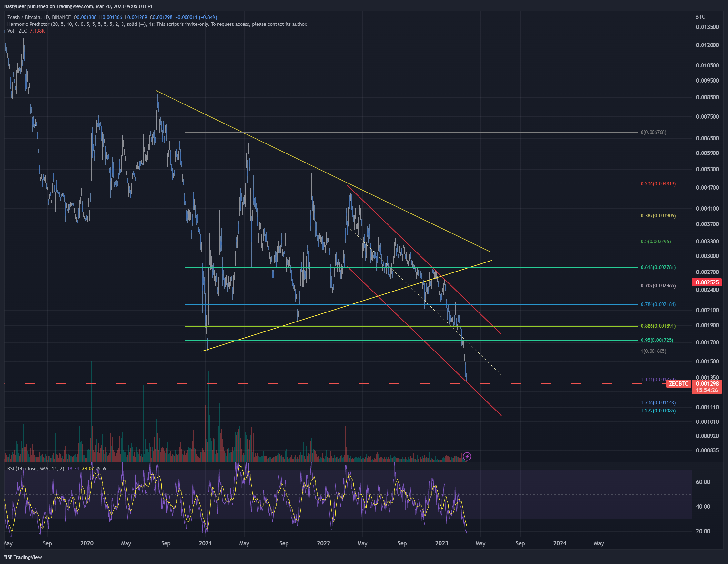This screenshot has width=728, height=564.
Task: Click the RSI value 18.34
Action: coord(73,469)
